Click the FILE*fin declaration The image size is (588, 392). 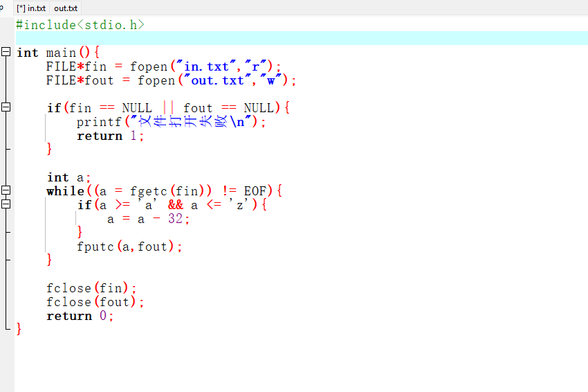pos(163,66)
